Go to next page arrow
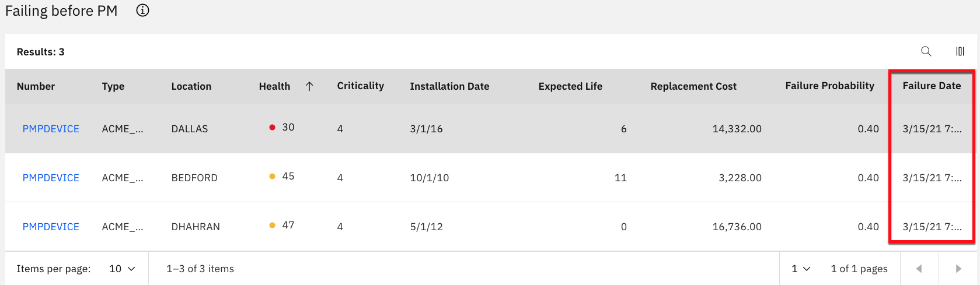Screen dimensions: 980x285 tap(958, 269)
